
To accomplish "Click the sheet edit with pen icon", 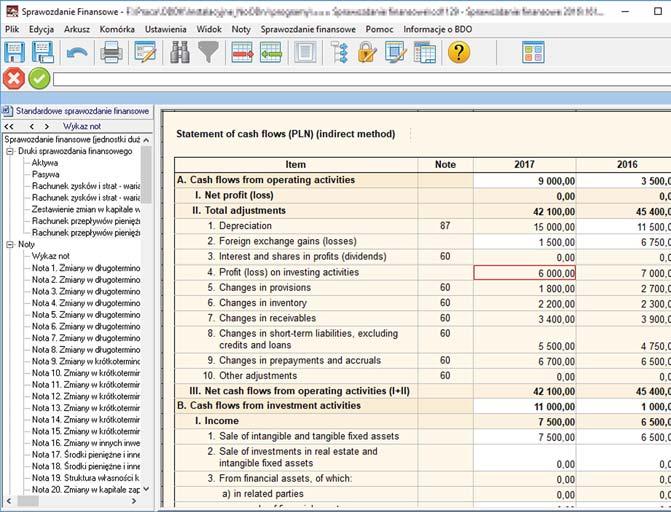I will point(396,52).
